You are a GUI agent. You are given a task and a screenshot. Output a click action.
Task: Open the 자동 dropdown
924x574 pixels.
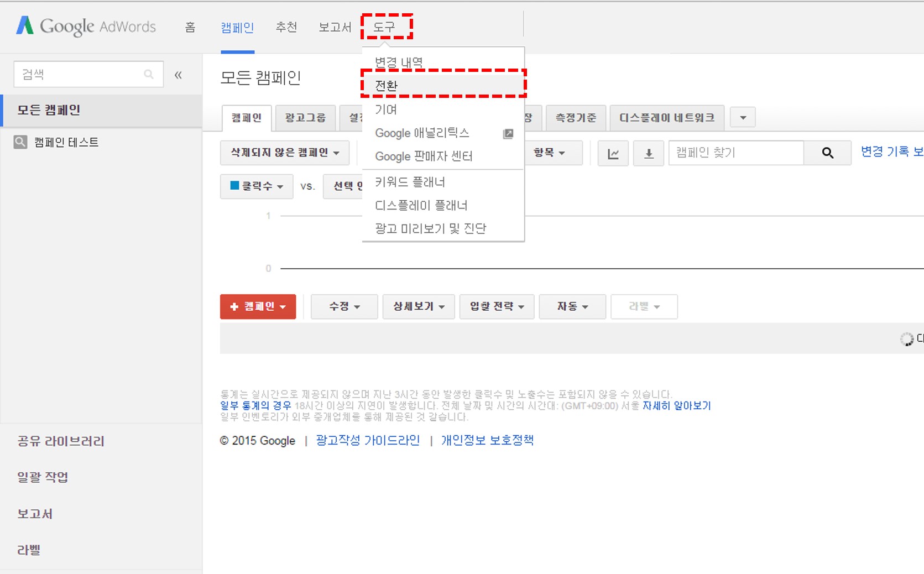572,306
